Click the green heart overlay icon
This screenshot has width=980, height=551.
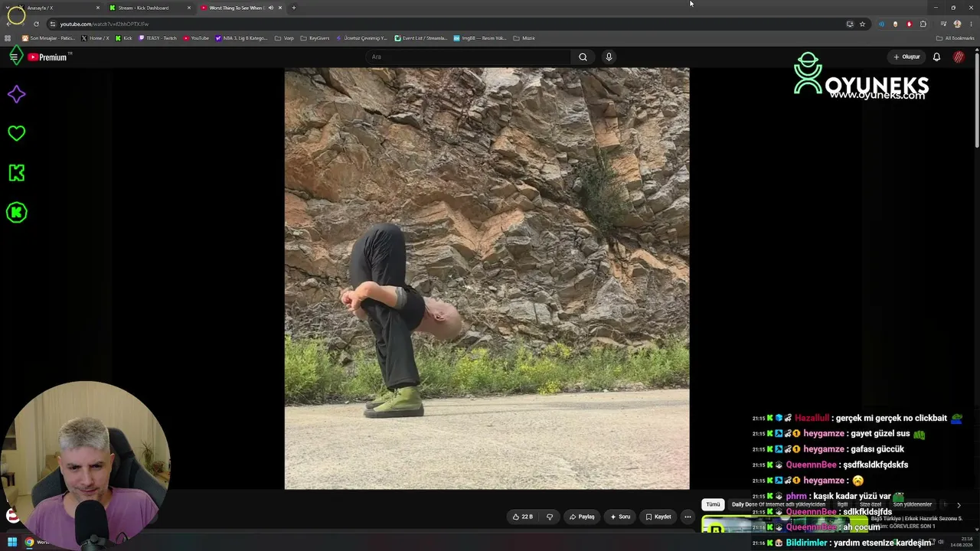point(16,133)
